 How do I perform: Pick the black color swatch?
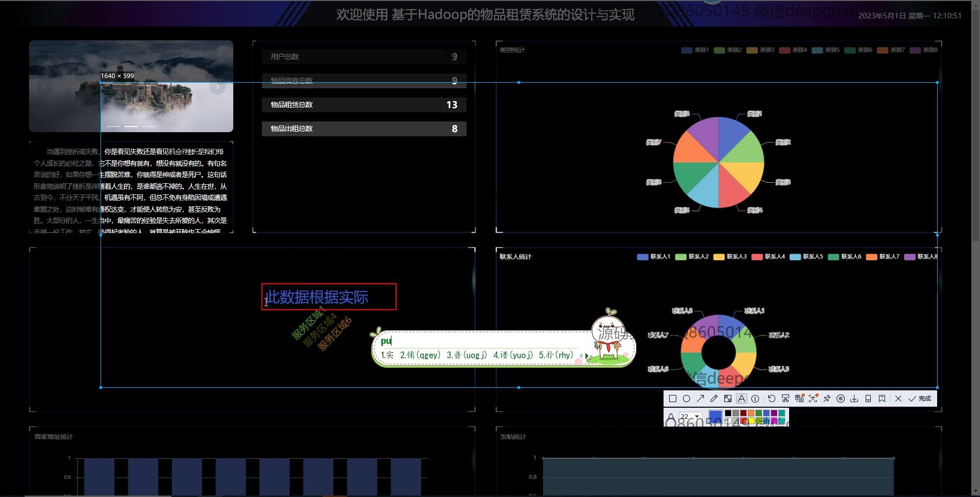[728, 413]
